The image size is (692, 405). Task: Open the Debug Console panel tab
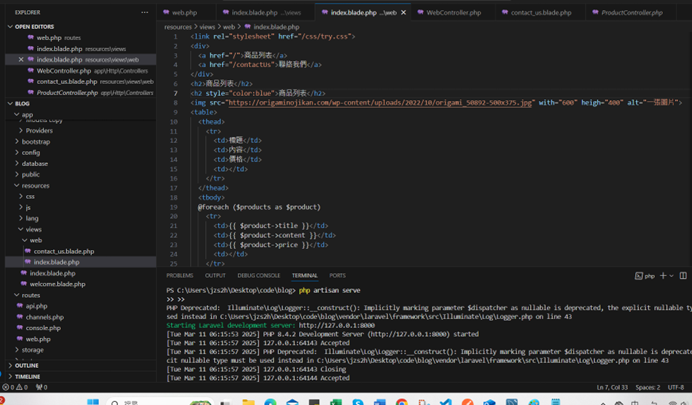258,275
